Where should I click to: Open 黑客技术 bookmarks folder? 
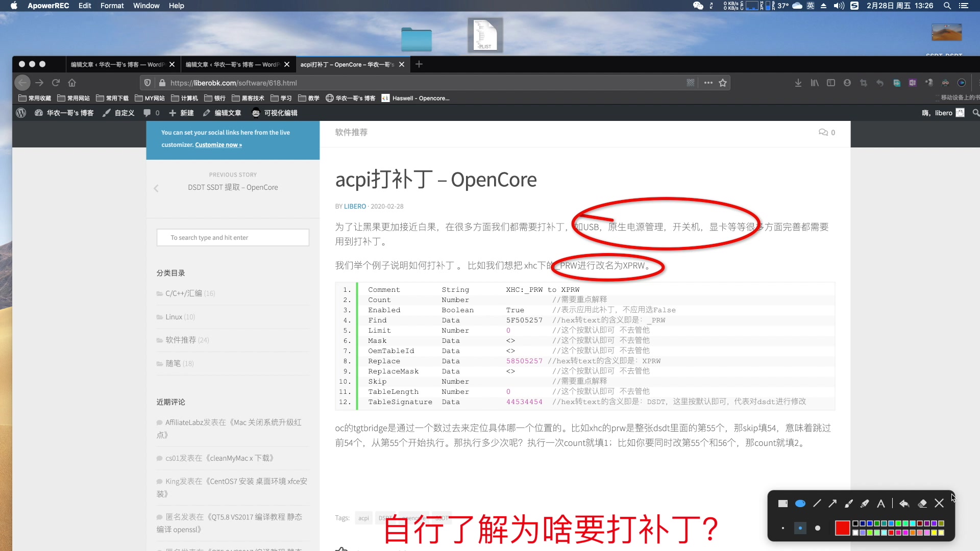point(248,98)
